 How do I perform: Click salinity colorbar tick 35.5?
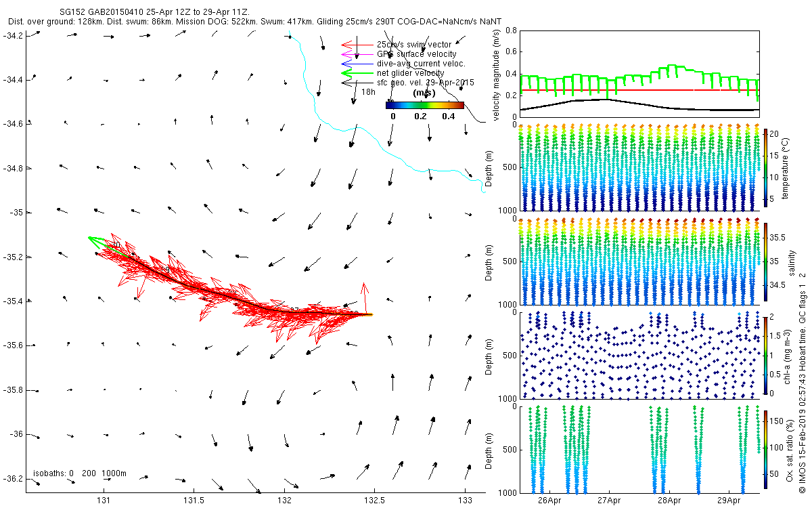coord(777,238)
